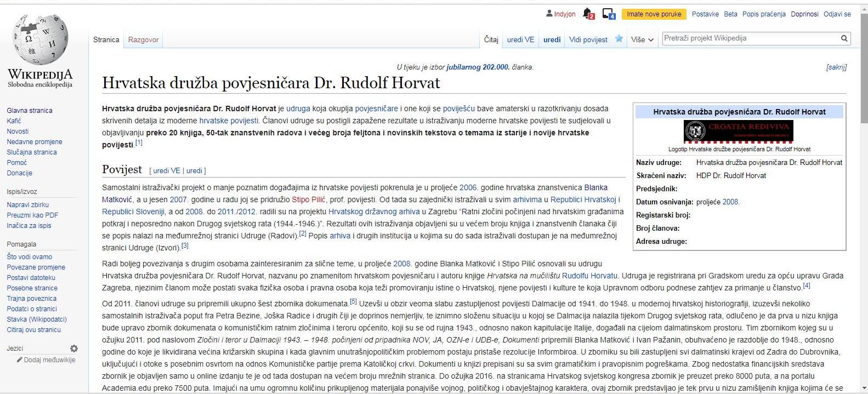868x394 pixels.
Task: Open the Vidi povijest tab
Action: (x=588, y=39)
